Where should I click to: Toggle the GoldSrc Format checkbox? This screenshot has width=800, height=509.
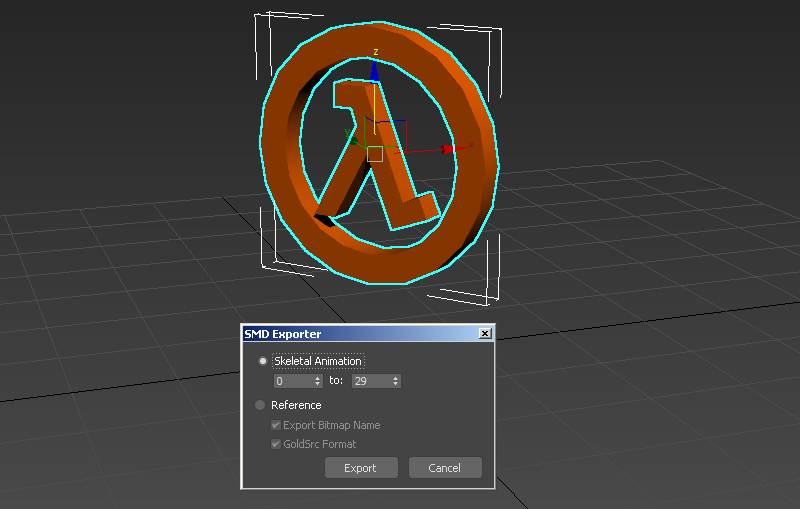pyautogui.click(x=276, y=444)
